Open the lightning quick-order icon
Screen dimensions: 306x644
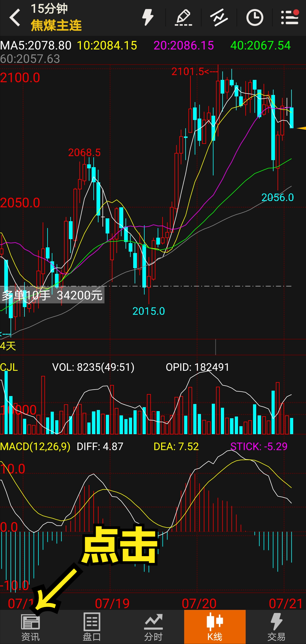click(x=147, y=18)
